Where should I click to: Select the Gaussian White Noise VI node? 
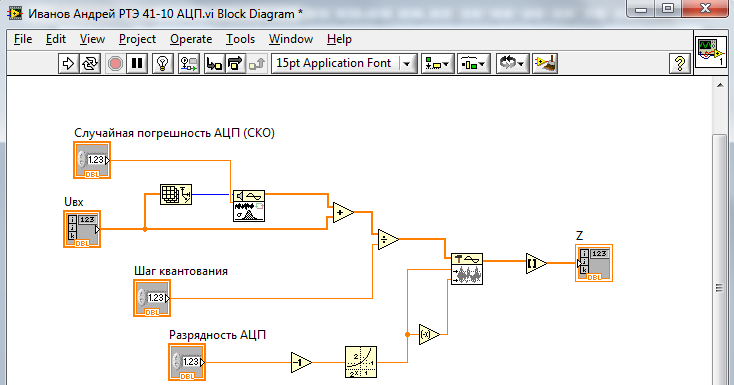click(x=249, y=206)
